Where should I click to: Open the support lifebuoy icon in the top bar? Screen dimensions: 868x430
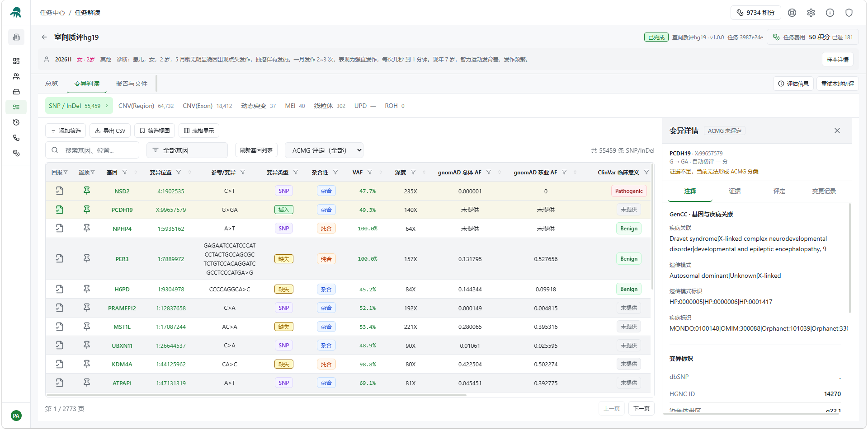(x=792, y=13)
